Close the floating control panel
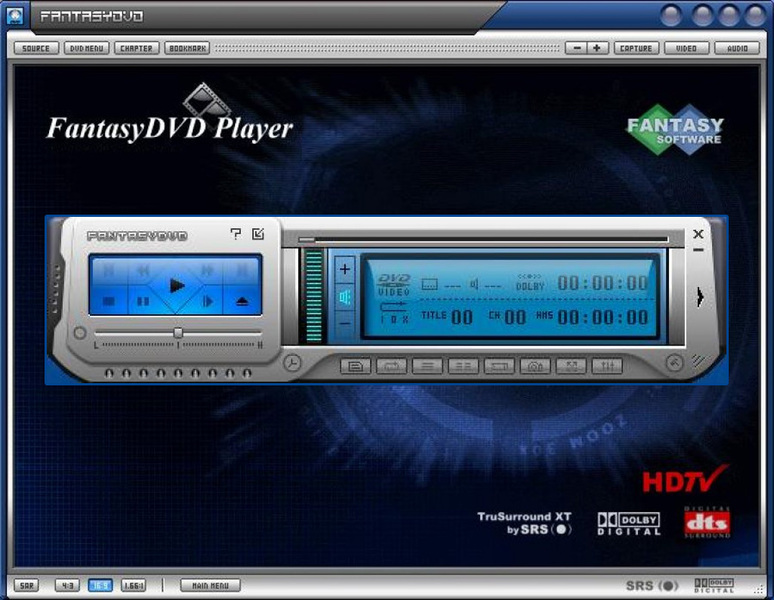774x600 pixels. tap(698, 234)
